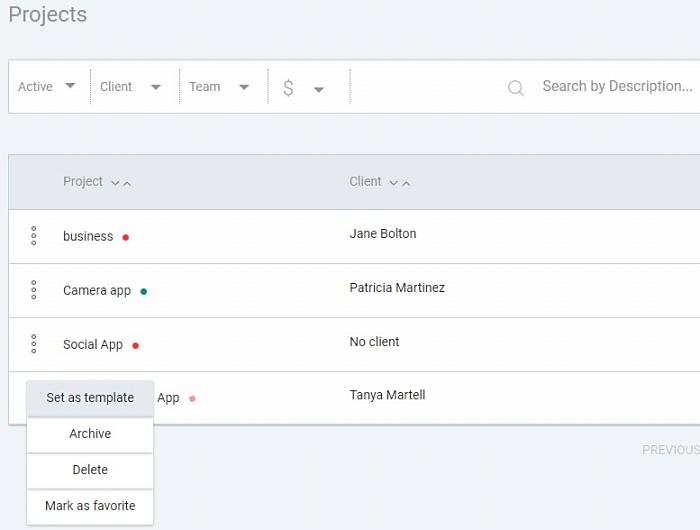The height and width of the screenshot is (530, 700).
Task: Click the Search by Description field
Action: tap(617, 86)
